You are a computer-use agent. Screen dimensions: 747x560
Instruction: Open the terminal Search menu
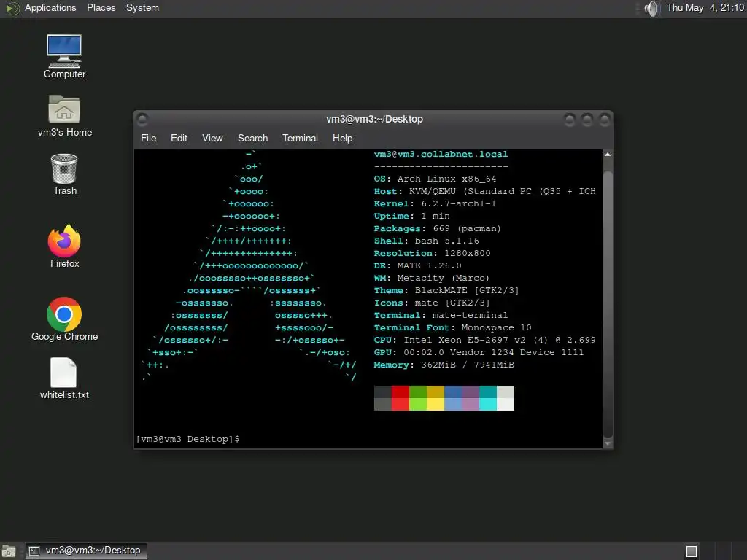click(252, 138)
